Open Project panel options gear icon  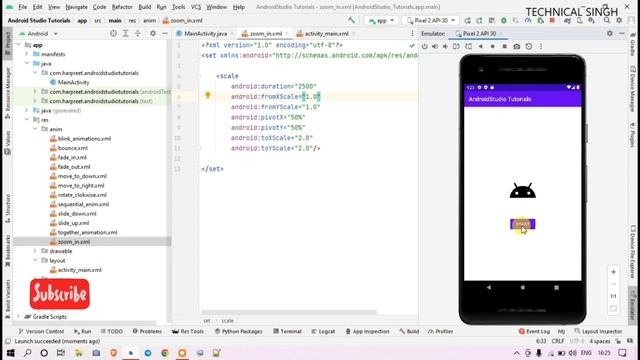[x=153, y=33]
